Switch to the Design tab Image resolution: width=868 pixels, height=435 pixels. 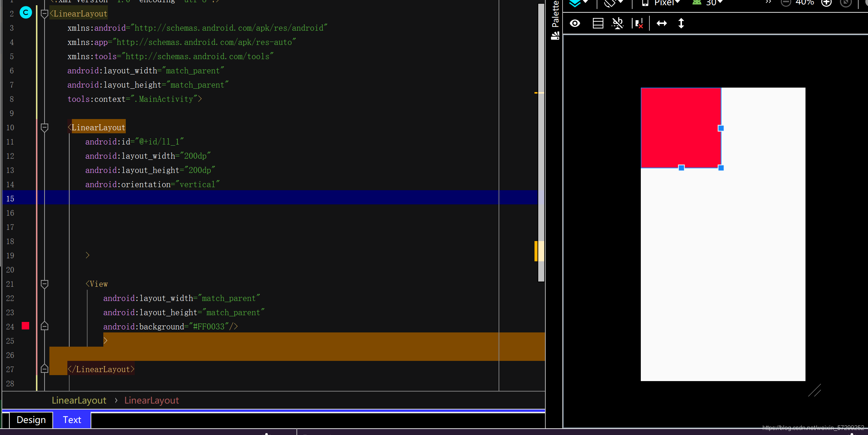tap(31, 420)
